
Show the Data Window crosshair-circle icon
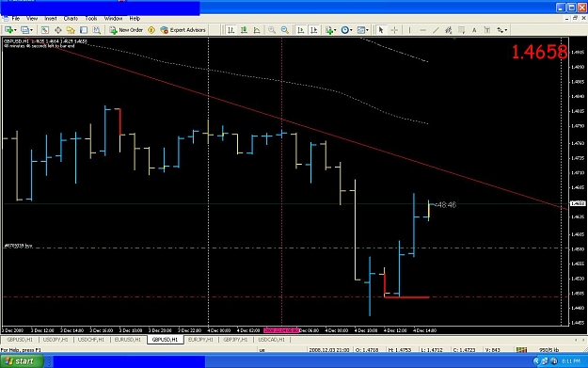point(57,30)
